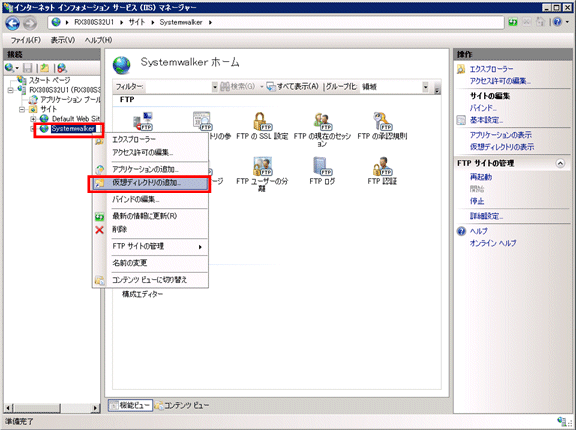Viewport: 576px width, 430px height.
Task: Open the FTP ユーザーの分離 icon
Action: click(262, 166)
